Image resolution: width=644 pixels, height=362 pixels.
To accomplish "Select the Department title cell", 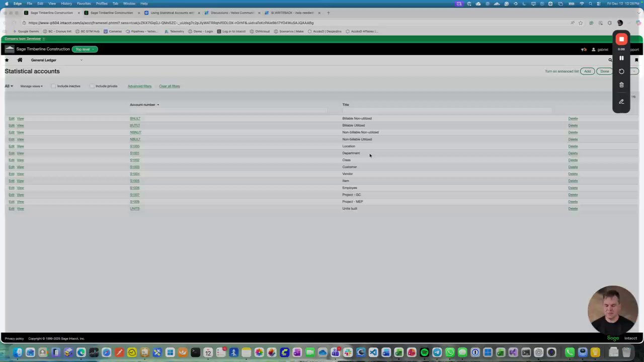I will tap(351, 153).
